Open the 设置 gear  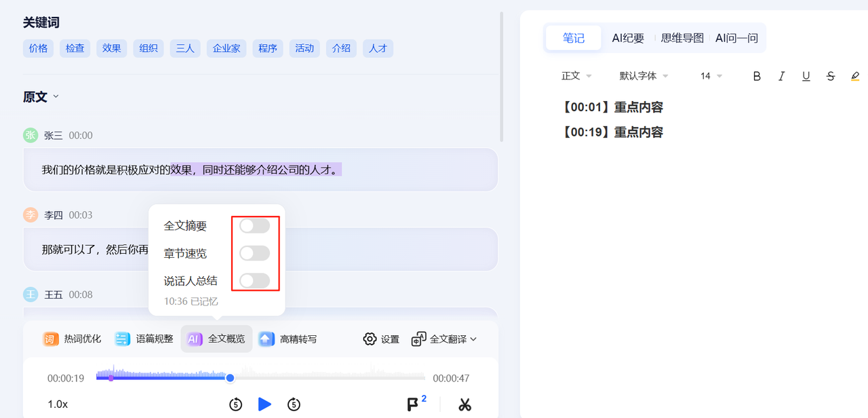(x=381, y=339)
